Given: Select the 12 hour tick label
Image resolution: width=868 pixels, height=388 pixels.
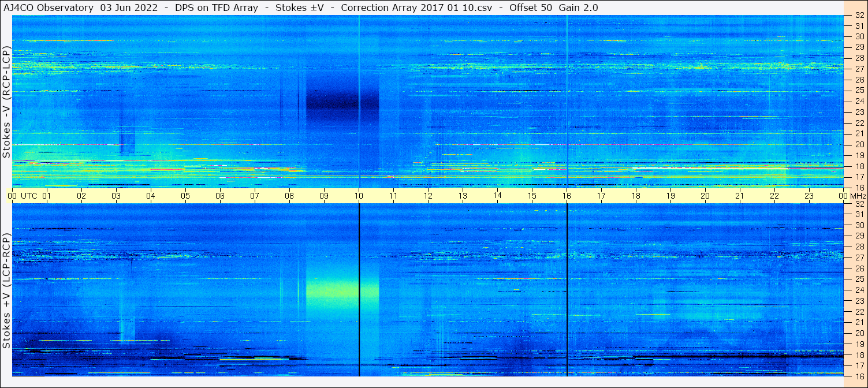Looking at the screenshot, I should 428,196.
